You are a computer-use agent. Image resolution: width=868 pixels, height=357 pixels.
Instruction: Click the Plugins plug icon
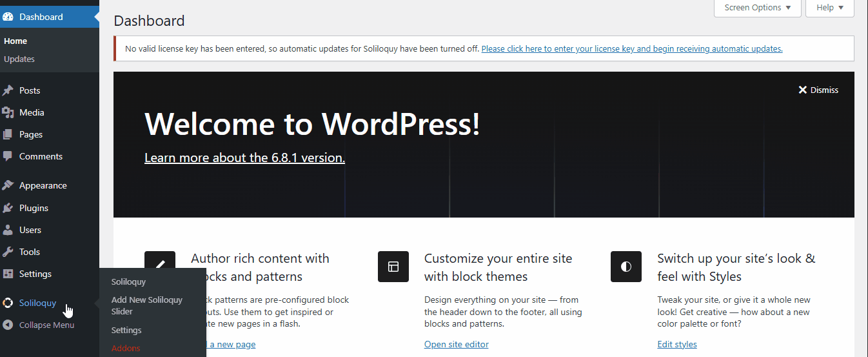(x=8, y=208)
